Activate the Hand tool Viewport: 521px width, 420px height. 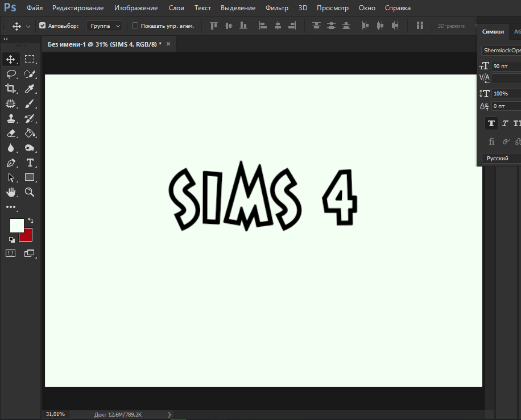point(11,192)
